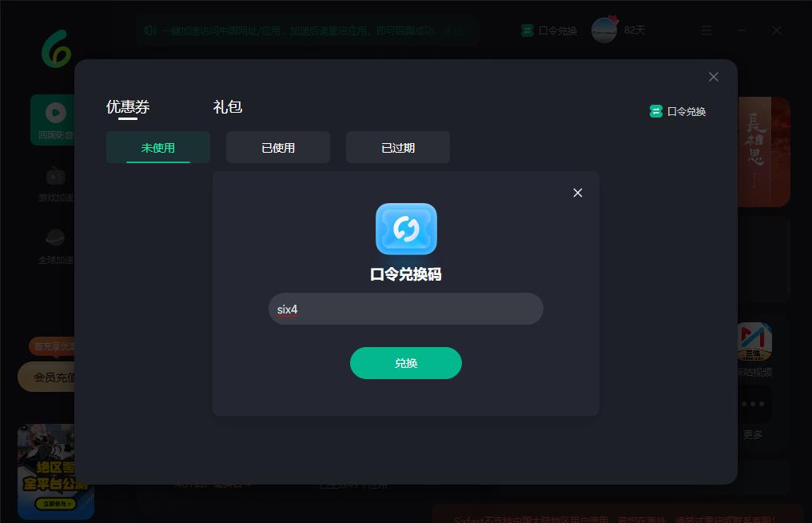Viewport: 812px width, 523px height.
Task: Open the promotional banner thumbnail
Action: point(55,472)
